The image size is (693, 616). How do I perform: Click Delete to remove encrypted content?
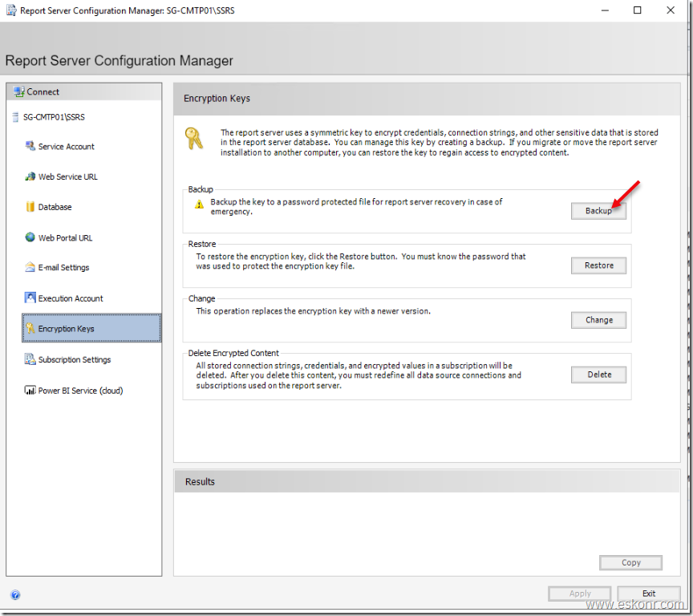(x=598, y=375)
